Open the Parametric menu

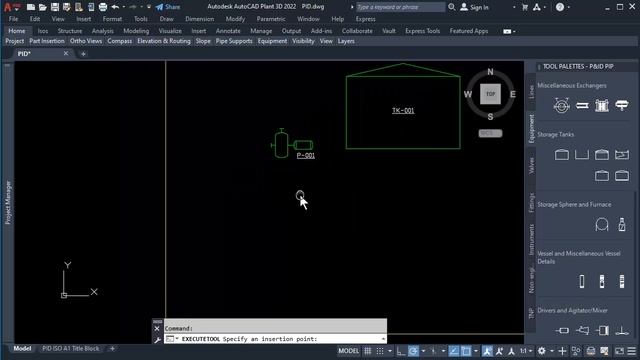(271, 19)
